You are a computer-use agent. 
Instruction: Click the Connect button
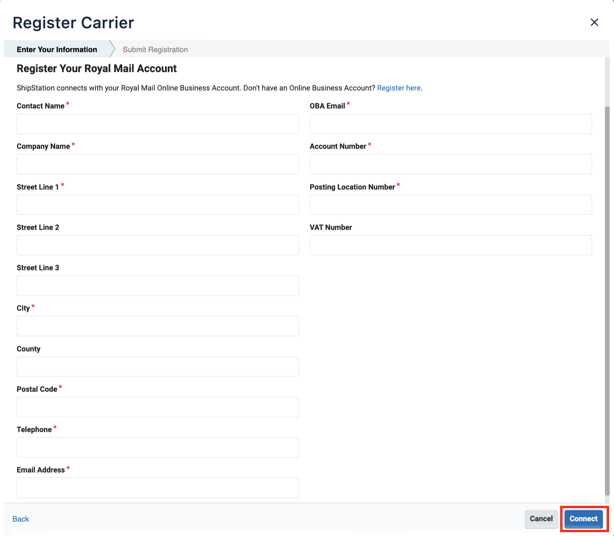583,518
